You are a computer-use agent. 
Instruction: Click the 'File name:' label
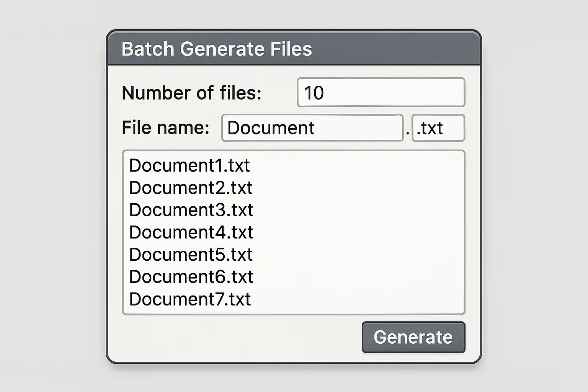[165, 128]
